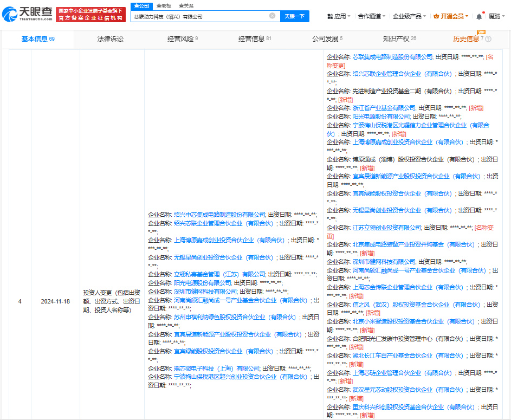Viewport: 511px width, 420px height.
Task: Open the notification bell
Action: (479, 17)
